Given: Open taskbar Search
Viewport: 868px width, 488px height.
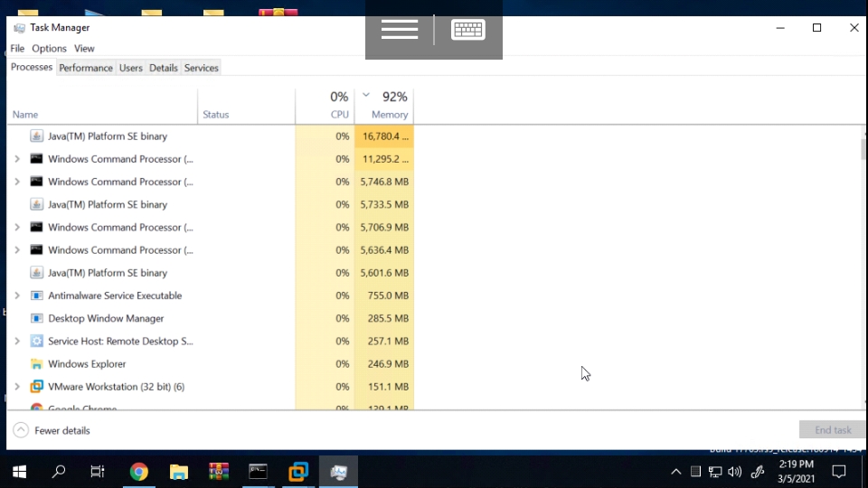Looking at the screenshot, I should coord(58,472).
